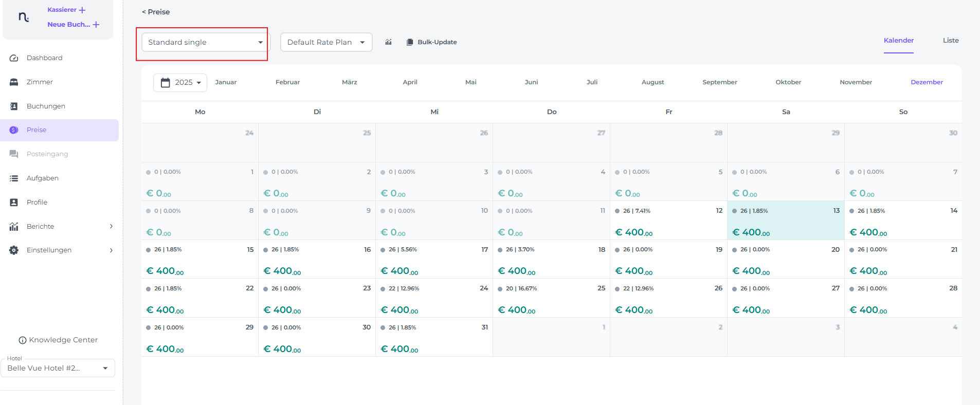Click the Profile person icon
This screenshot has width=980, height=405.
(x=14, y=202)
